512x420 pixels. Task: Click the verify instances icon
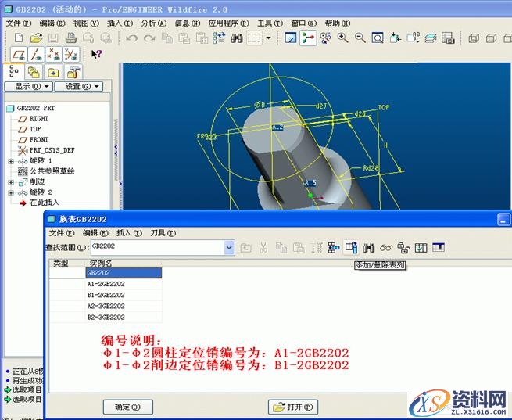tap(421, 248)
